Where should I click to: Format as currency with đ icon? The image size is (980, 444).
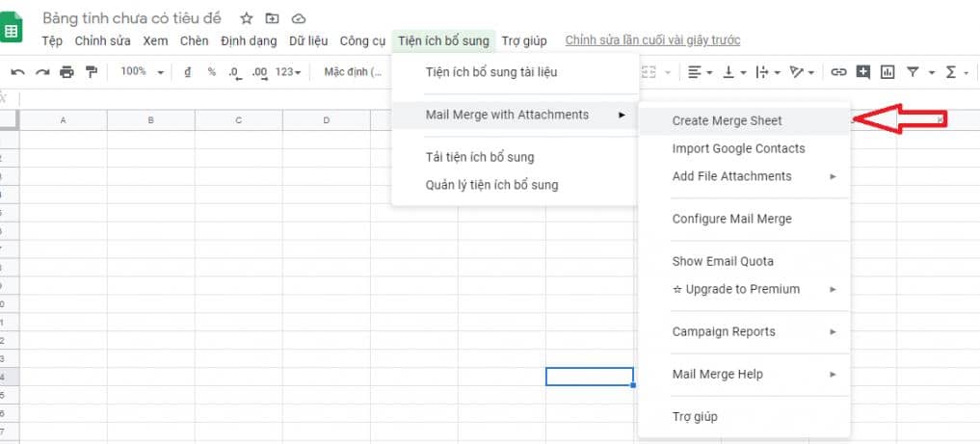tap(188, 72)
